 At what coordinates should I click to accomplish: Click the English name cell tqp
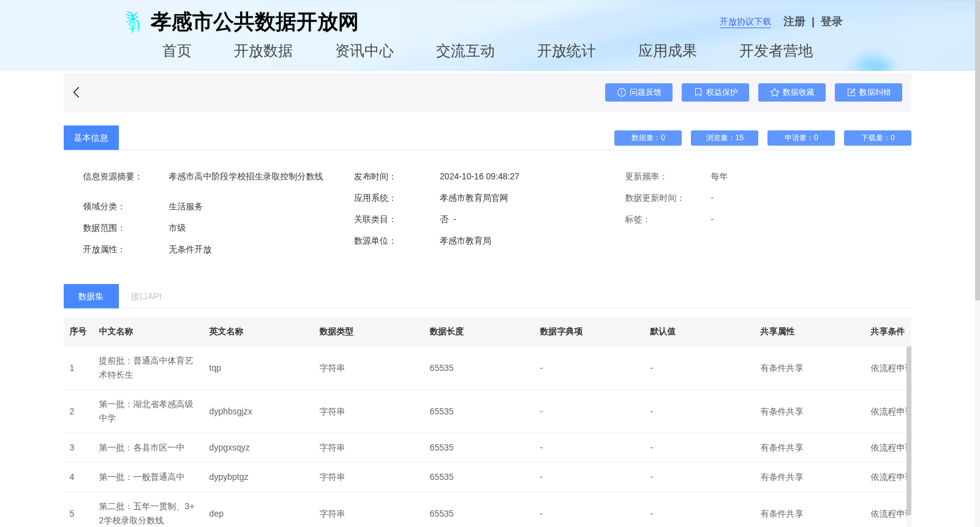pyautogui.click(x=215, y=368)
